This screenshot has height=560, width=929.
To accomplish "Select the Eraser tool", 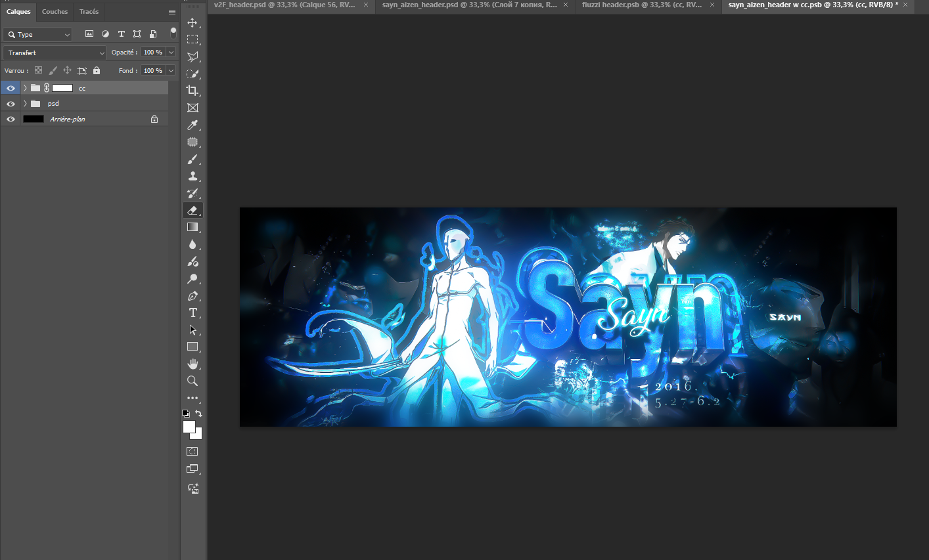I will [193, 210].
